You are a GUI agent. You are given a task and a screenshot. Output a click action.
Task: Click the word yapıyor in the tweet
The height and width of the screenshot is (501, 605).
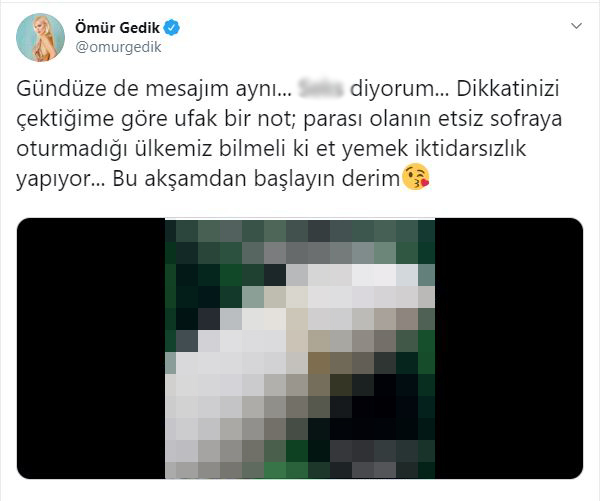[53, 180]
